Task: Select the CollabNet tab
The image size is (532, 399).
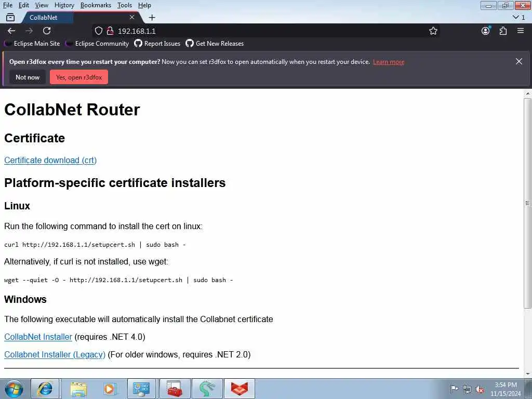Action: pyautogui.click(x=82, y=17)
